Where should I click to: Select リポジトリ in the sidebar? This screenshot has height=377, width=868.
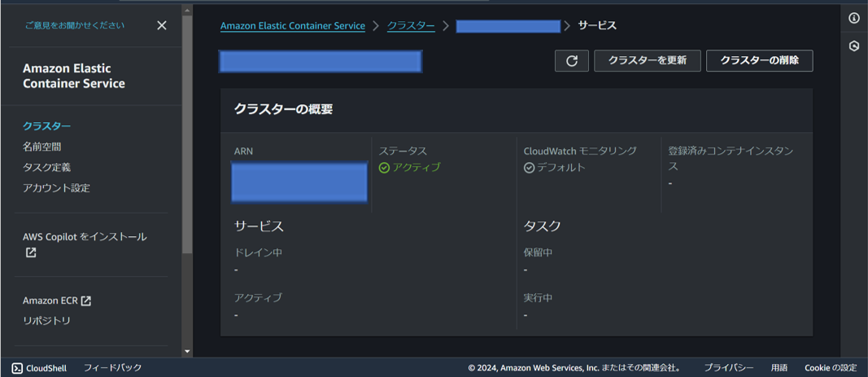click(x=46, y=321)
